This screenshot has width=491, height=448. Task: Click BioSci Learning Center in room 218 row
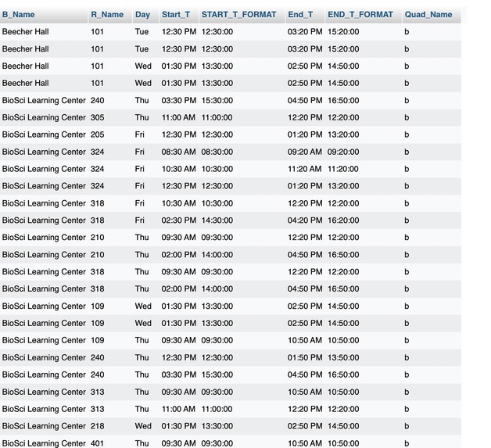point(44,426)
